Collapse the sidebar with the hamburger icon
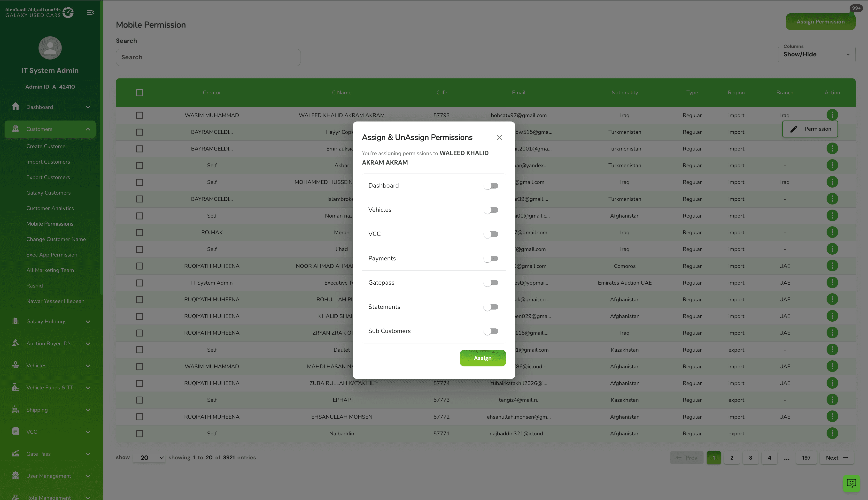The height and width of the screenshot is (500, 868). (91, 12)
